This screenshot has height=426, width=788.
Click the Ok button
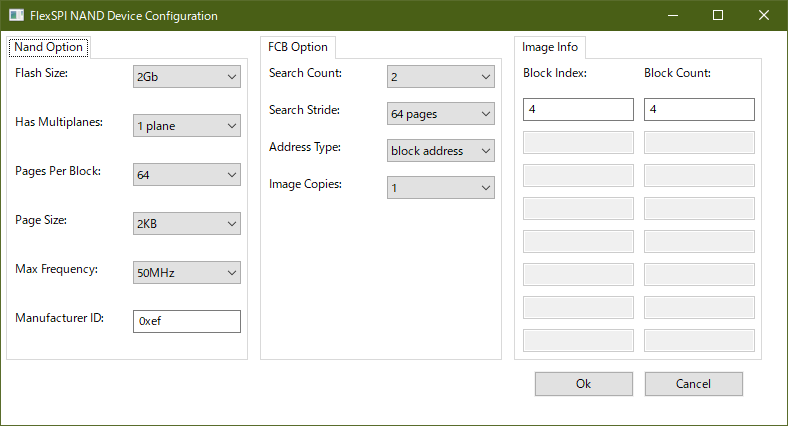583,384
